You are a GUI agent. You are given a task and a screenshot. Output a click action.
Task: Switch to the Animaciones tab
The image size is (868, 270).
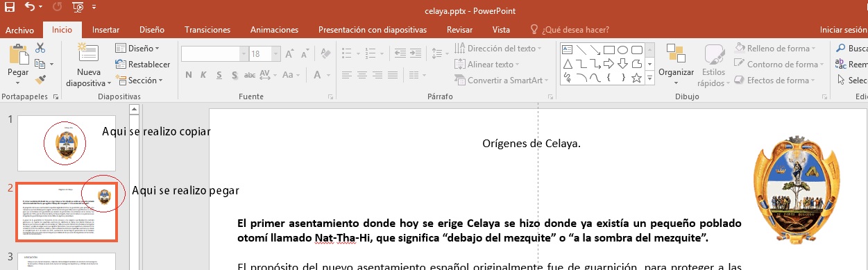tap(274, 30)
